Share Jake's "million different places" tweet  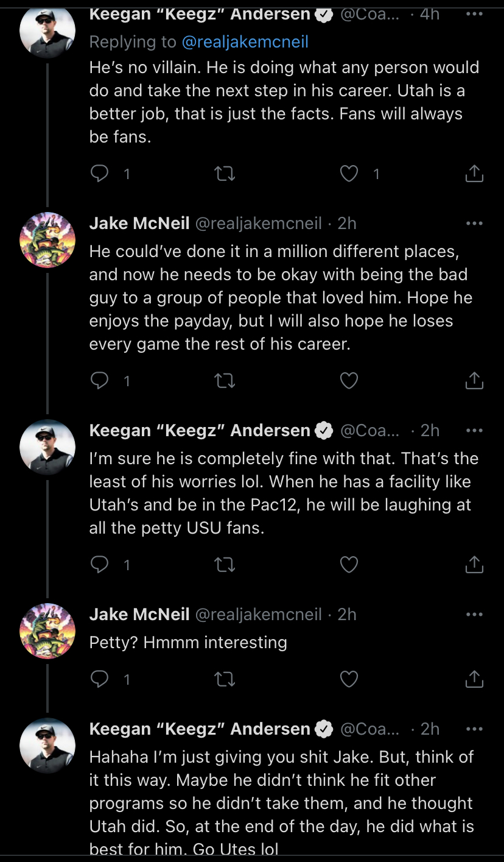pos(474,381)
